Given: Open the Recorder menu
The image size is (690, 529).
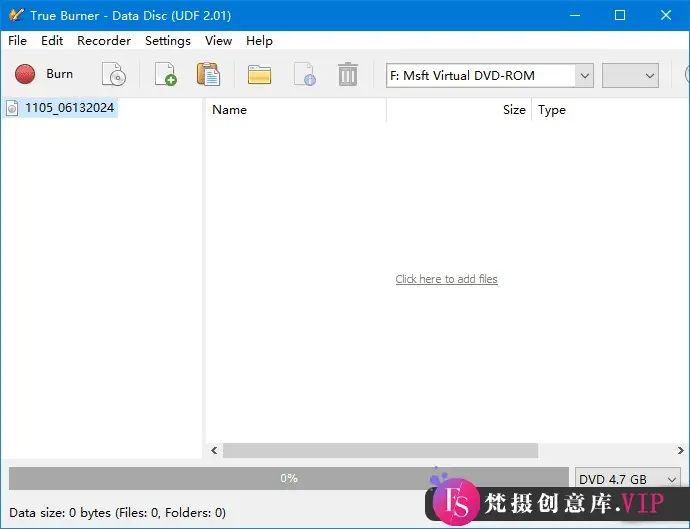Looking at the screenshot, I should point(104,41).
